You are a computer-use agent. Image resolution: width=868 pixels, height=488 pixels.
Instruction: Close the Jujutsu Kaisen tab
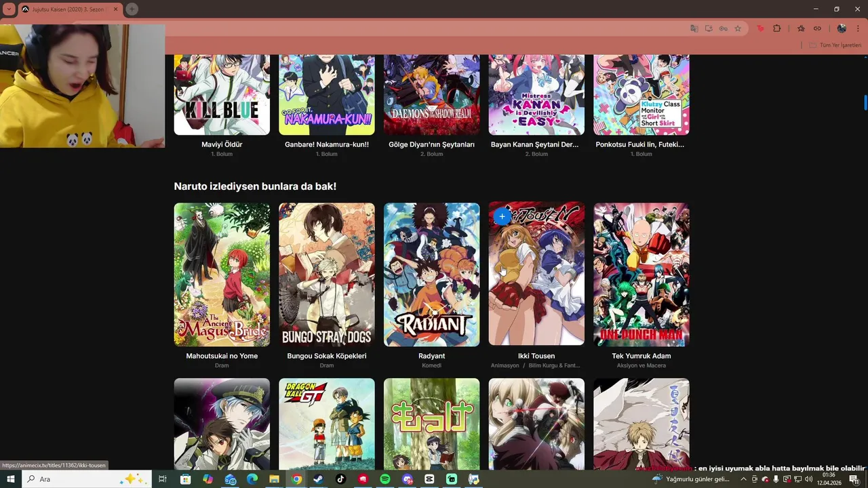(x=116, y=9)
